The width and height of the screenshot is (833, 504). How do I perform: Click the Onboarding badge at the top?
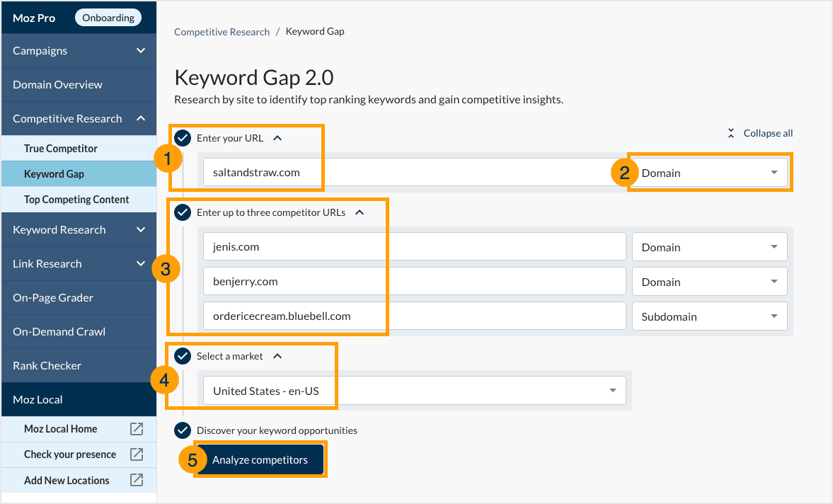(108, 17)
